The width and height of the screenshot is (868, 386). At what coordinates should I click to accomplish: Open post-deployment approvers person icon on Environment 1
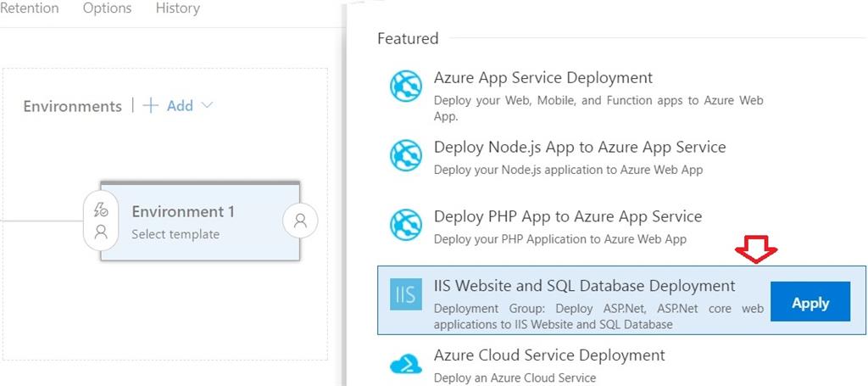coord(300,221)
